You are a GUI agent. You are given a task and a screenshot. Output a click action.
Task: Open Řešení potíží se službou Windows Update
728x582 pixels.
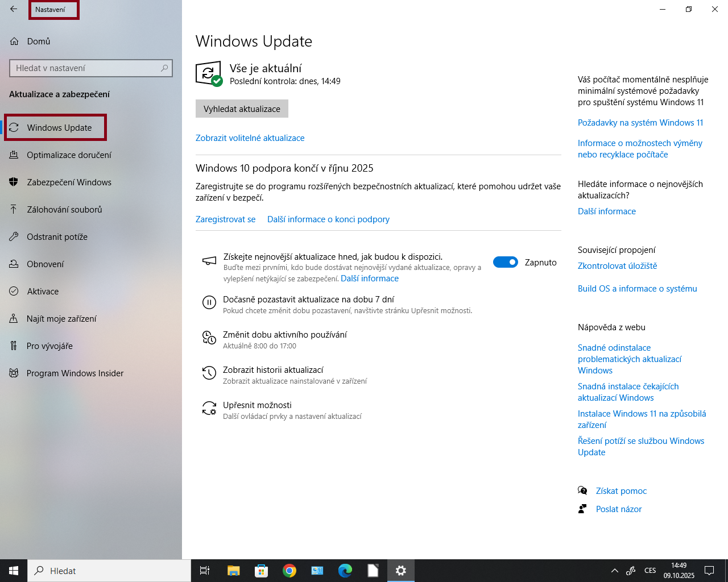pos(641,447)
